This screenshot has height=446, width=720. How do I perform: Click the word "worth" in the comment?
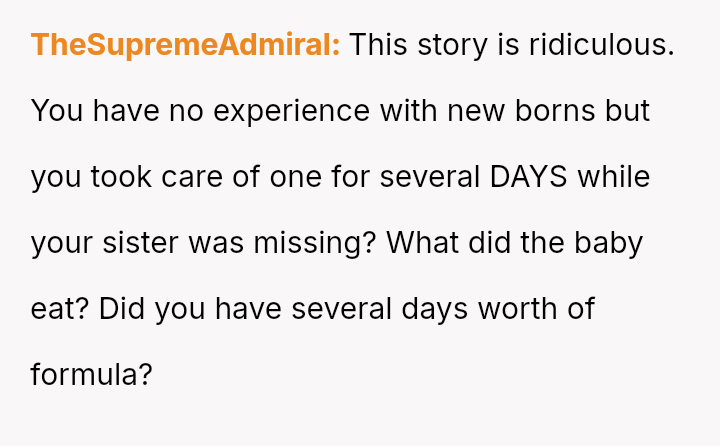(x=517, y=309)
